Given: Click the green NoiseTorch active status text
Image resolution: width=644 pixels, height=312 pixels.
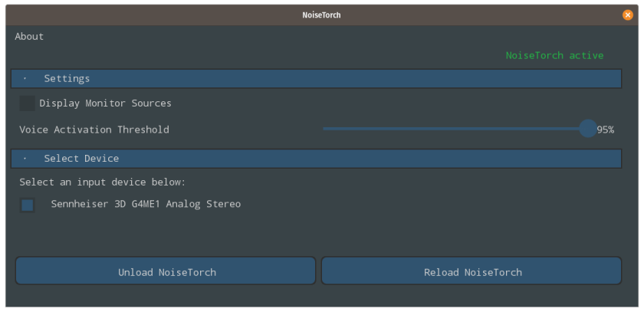Looking at the screenshot, I should (x=554, y=55).
